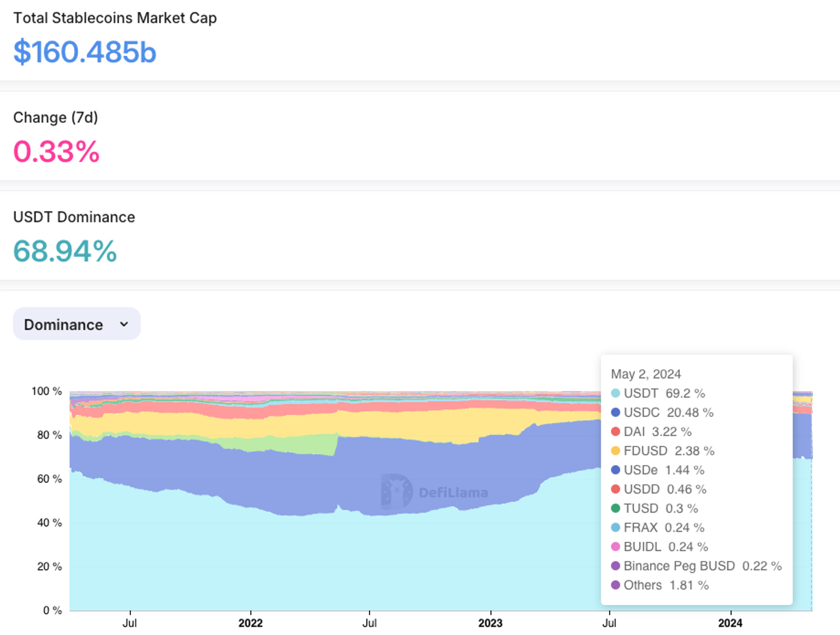Click the 0.33% seven-day change value
The height and width of the screenshot is (635, 840).
click(x=57, y=151)
